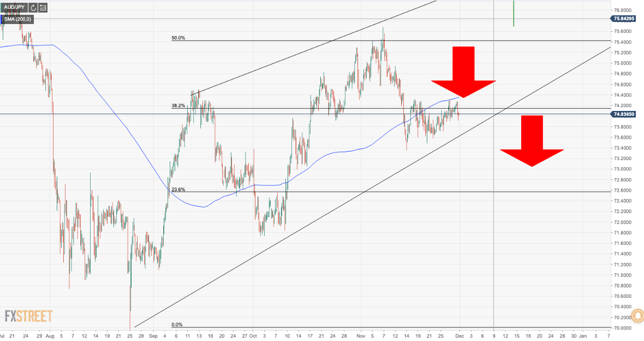Click the Oct label on time axis
Screen dimensions: 644x341
253,335
